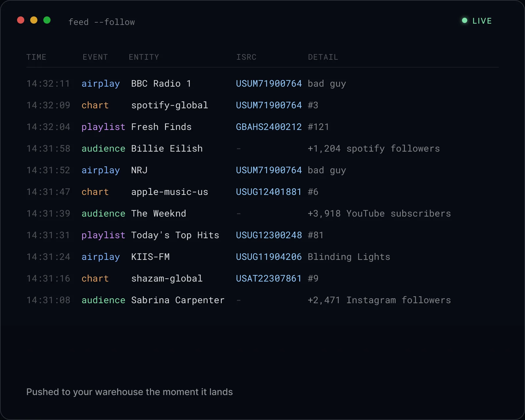Select timestamp 14:31:16
Viewport: 525px width, 420px height.
click(x=48, y=279)
